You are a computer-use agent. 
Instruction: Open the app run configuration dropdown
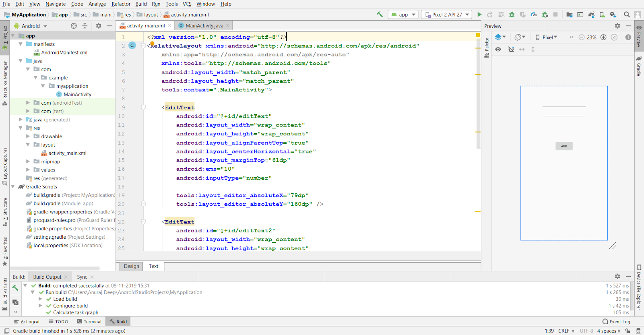(x=403, y=14)
